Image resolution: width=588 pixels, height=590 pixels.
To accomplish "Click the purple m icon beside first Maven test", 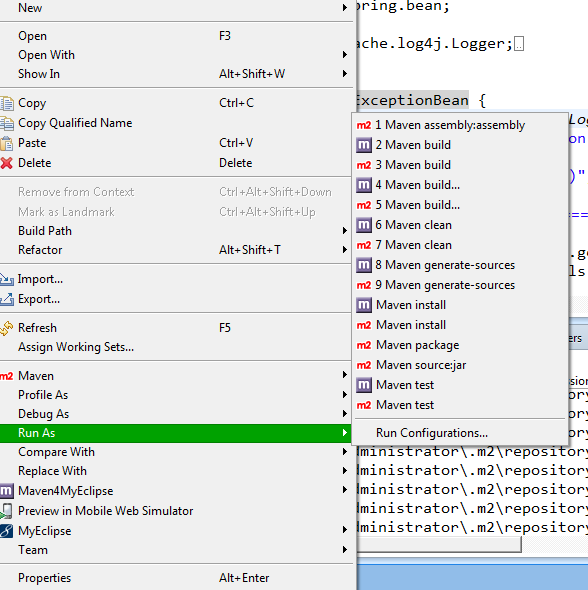I will click(364, 385).
